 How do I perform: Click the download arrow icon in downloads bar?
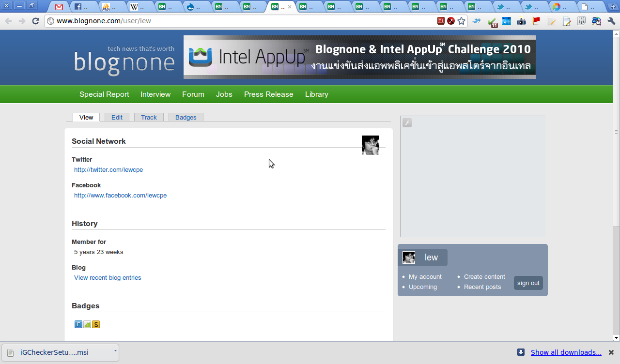pyautogui.click(x=521, y=352)
